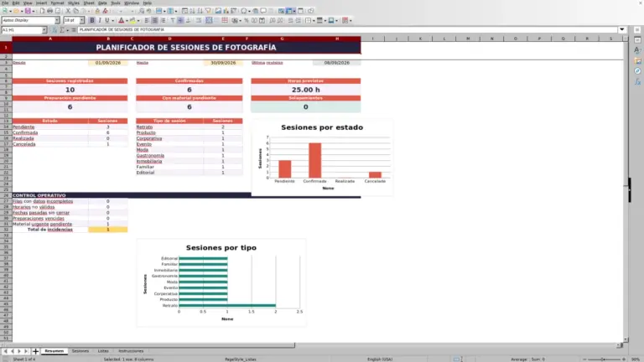Toggle center vertically alignment

(x=180, y=20)
